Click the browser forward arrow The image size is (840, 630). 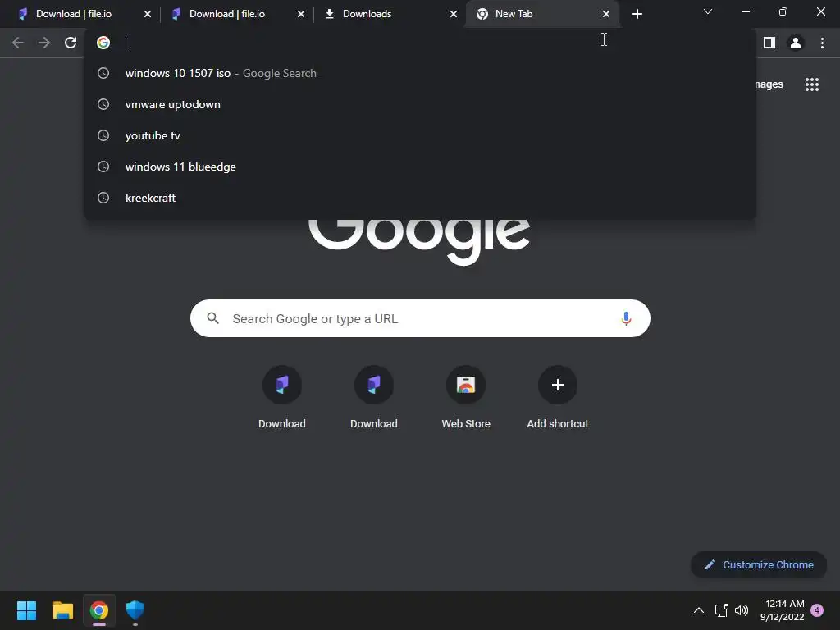(x=44, y=43)
